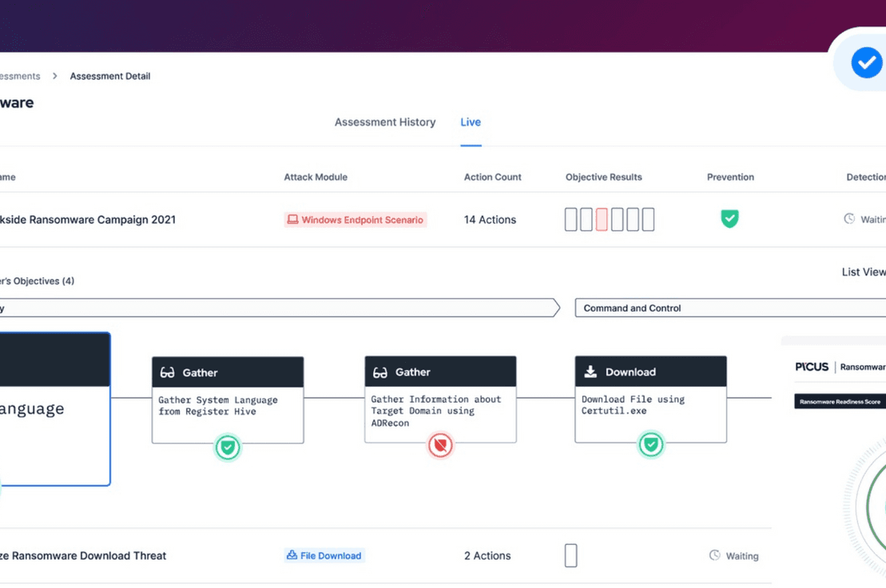Click the File Download tag icon
This screenshot has height=588, width=886.
(292, 555)
